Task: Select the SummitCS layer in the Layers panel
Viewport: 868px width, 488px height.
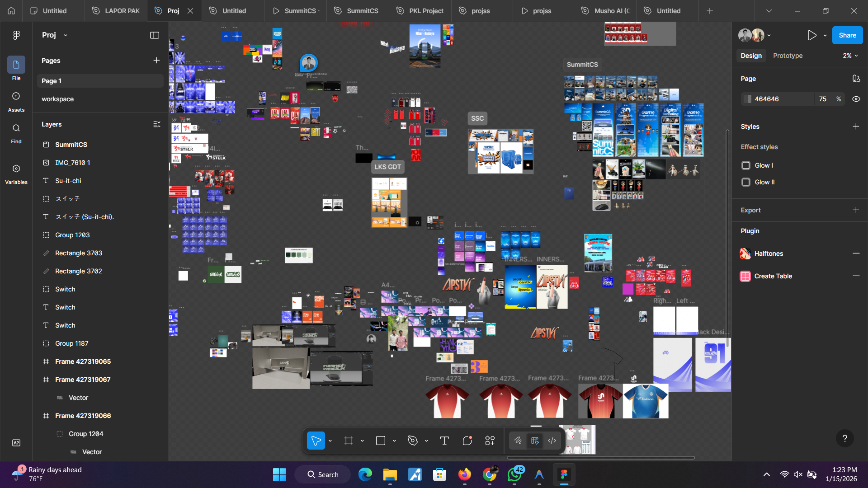Action: click(71, 145)
